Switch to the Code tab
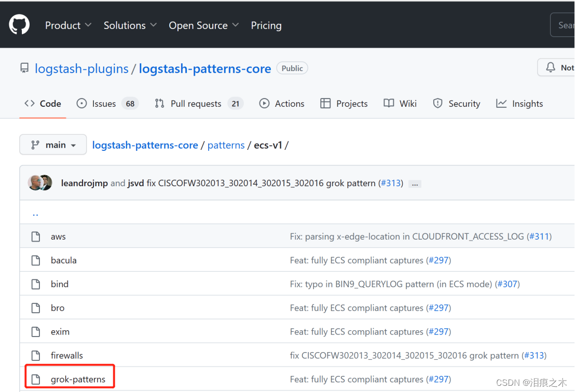 click(42, 103)
